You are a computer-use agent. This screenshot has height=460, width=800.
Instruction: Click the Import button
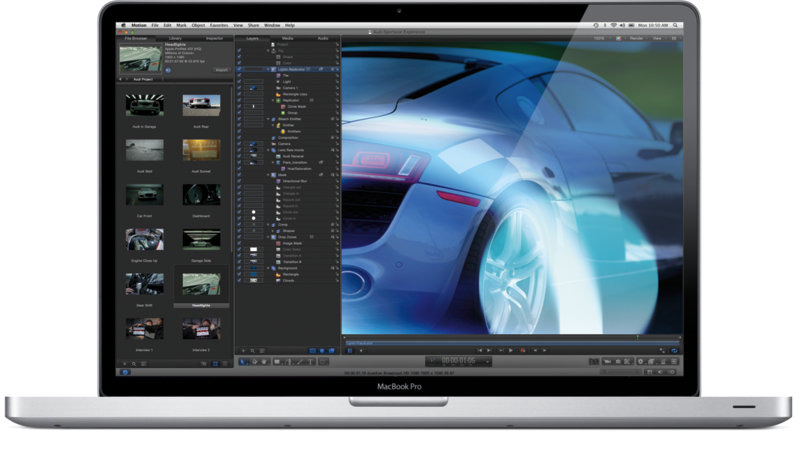220,70
